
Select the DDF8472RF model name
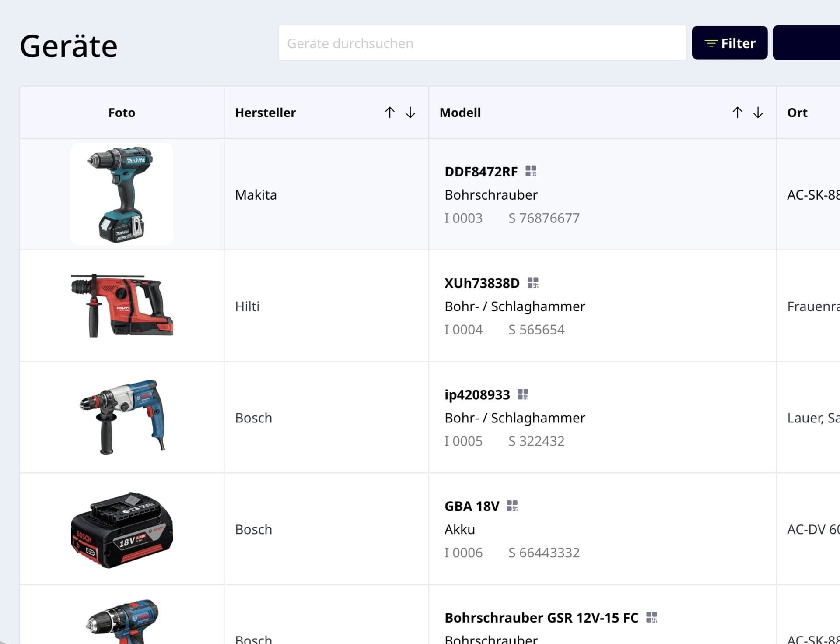coord(481,172)
